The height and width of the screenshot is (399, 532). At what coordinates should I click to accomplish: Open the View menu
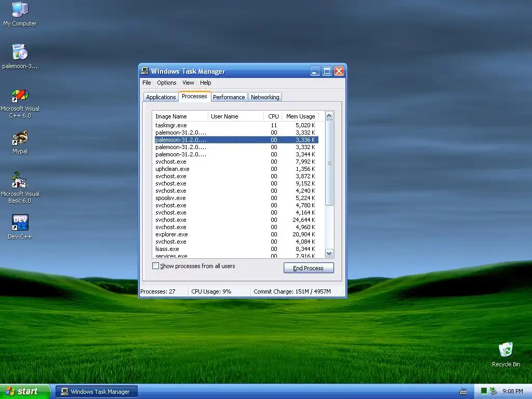pos(188,83)
